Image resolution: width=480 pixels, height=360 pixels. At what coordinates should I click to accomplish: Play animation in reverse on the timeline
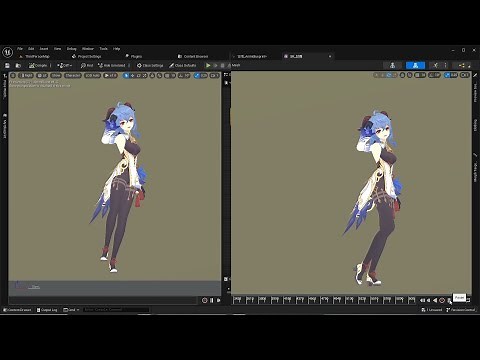click(435, 300)
